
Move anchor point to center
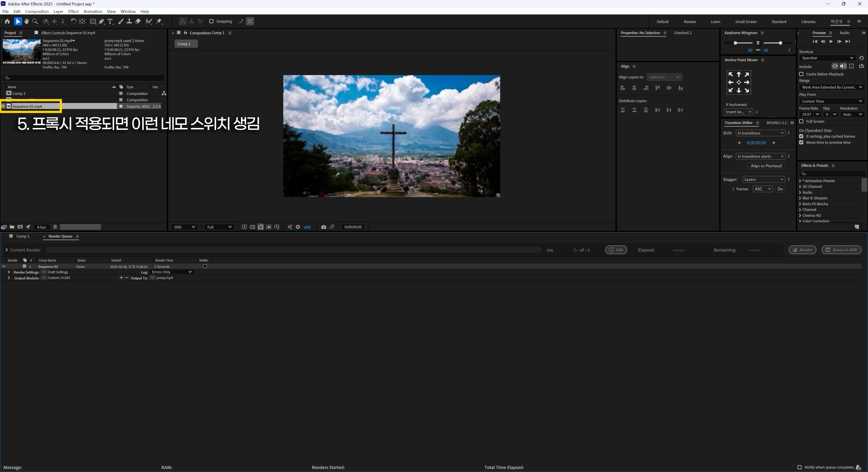(x=739, y=83)
